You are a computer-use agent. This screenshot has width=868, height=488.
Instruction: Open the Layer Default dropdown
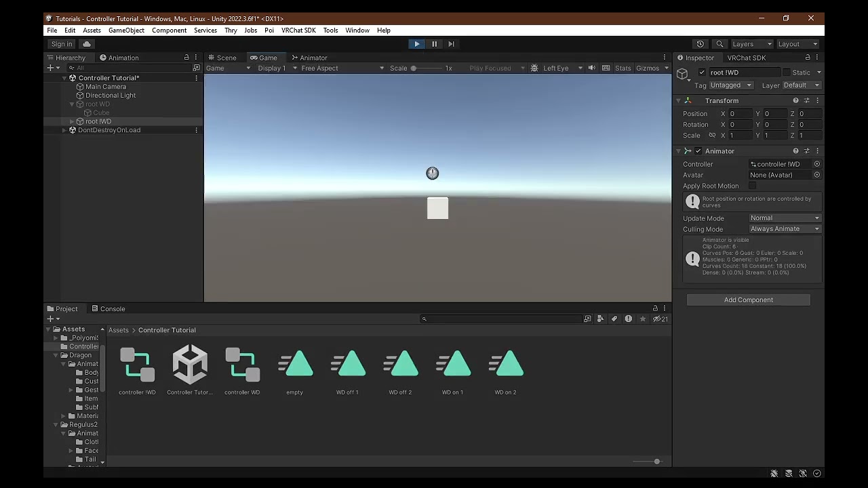pos(802,85)
